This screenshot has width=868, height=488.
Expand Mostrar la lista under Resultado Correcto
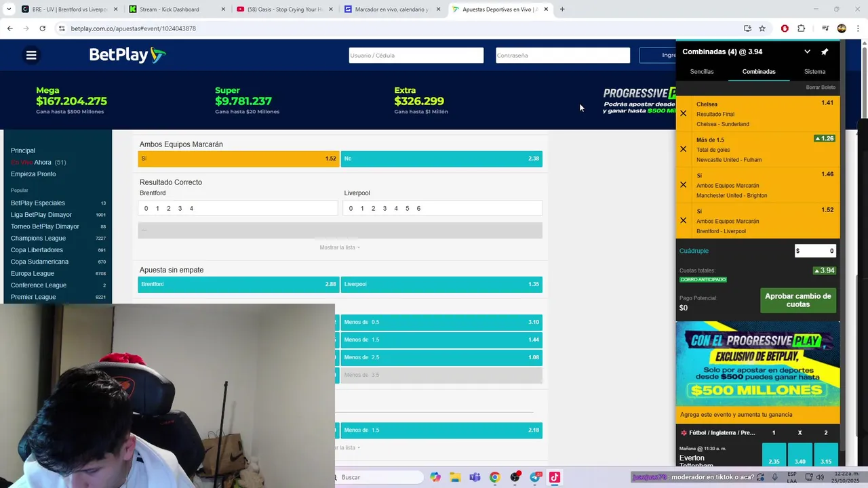point(340,247)
